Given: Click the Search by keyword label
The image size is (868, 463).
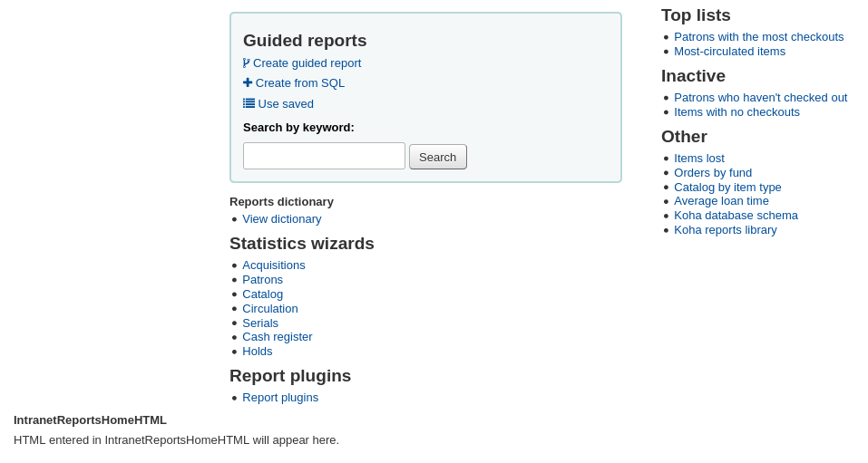Looking at the screenshot, I should (298, 128).
